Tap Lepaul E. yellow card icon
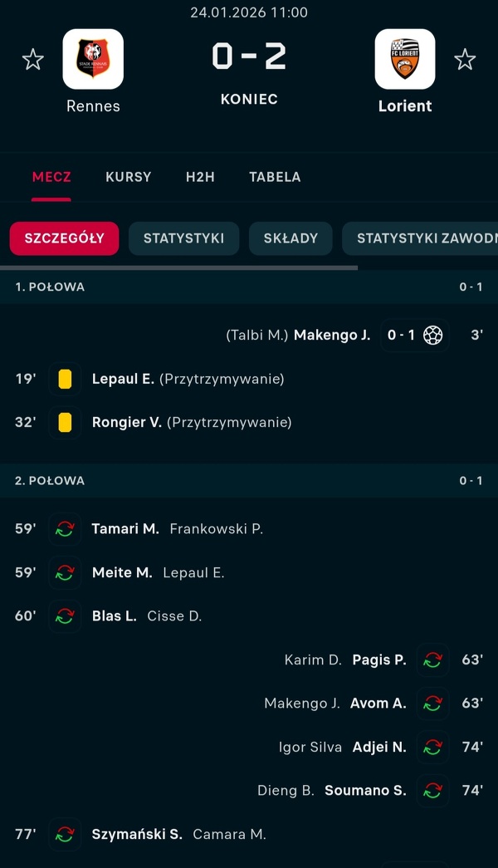The width and height of the screenshot is (498, 868). coord(65,379)
